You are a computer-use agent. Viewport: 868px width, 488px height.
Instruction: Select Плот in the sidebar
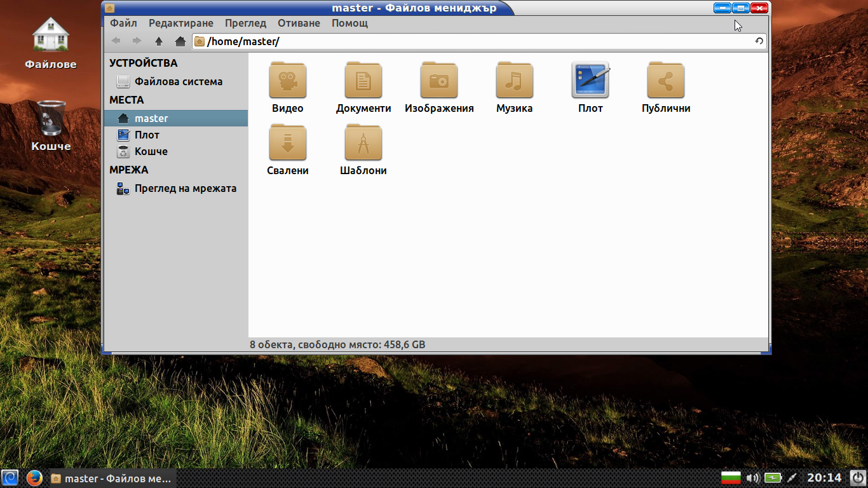click(176, 135)
